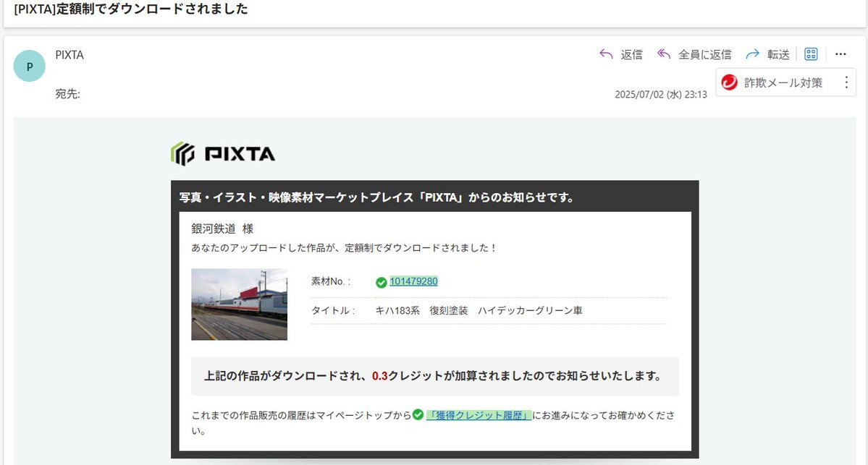Click the Reply (返信) button
Viewport: 868px width, 465px height.
620,54
